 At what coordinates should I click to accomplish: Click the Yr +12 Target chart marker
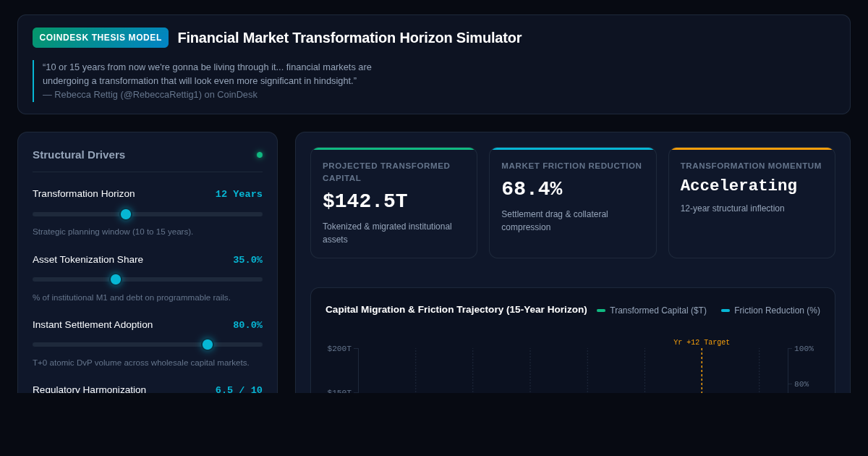click(702, 342)
